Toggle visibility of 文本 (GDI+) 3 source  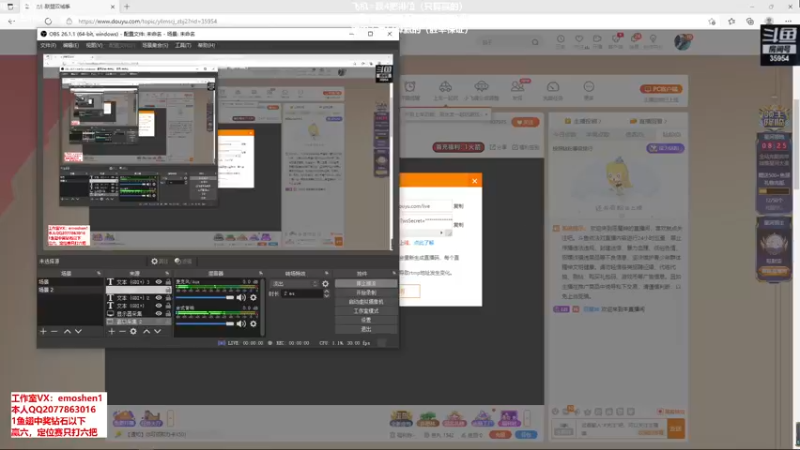pos(159,282)
